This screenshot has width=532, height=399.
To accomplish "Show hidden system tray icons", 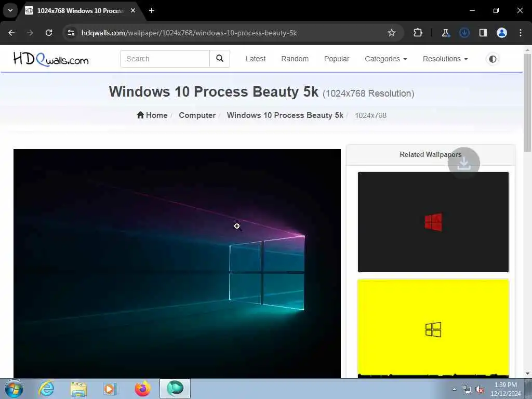I will coord(454,389).
